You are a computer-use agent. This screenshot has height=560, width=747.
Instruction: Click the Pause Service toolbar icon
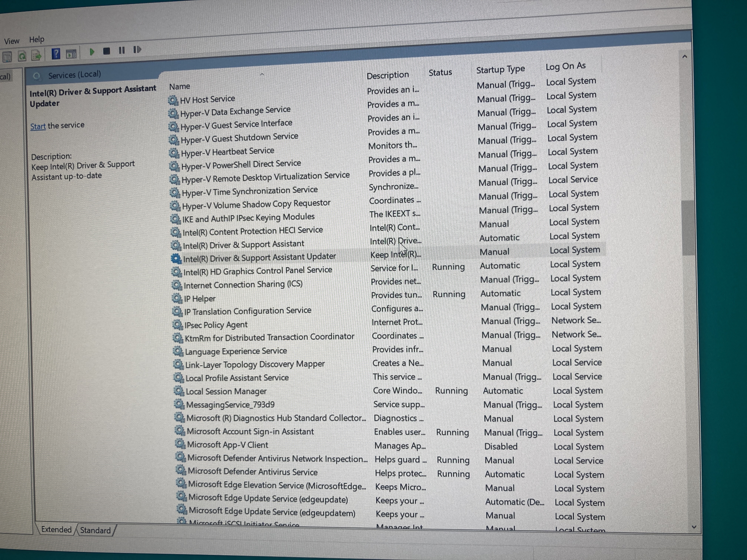[122, 50]
